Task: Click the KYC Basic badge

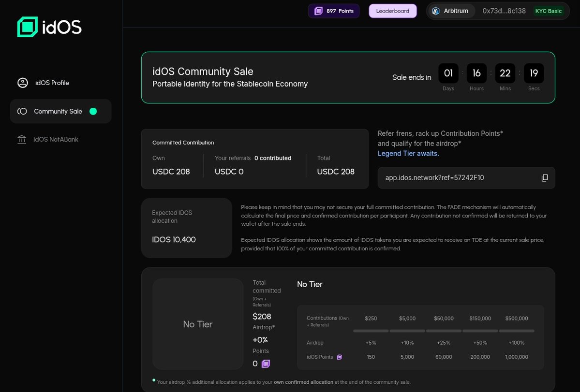Action: [549, 10]
